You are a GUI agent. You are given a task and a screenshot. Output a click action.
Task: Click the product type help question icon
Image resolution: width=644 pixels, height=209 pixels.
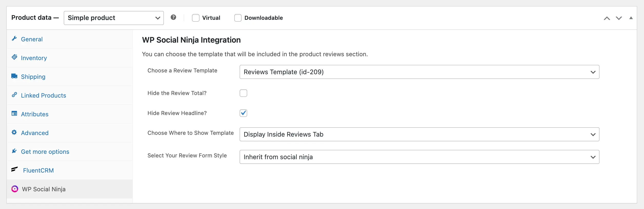coord(173,17)
